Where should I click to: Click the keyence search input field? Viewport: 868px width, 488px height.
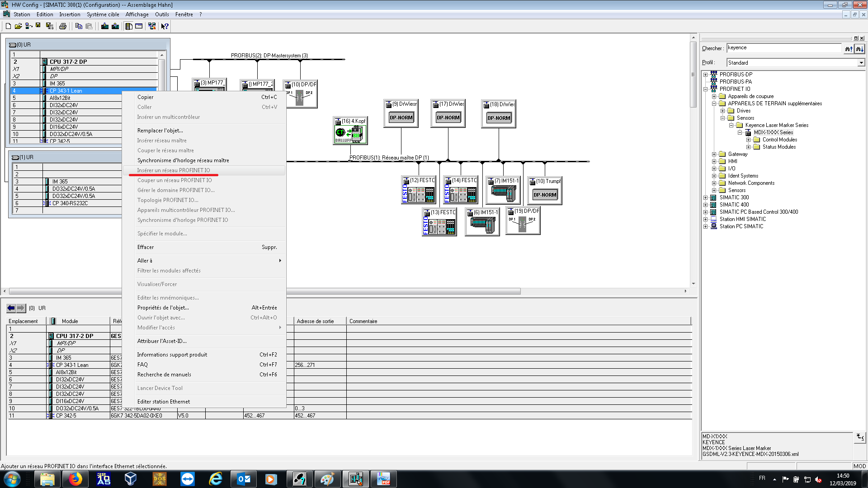[x=783, y=48]
